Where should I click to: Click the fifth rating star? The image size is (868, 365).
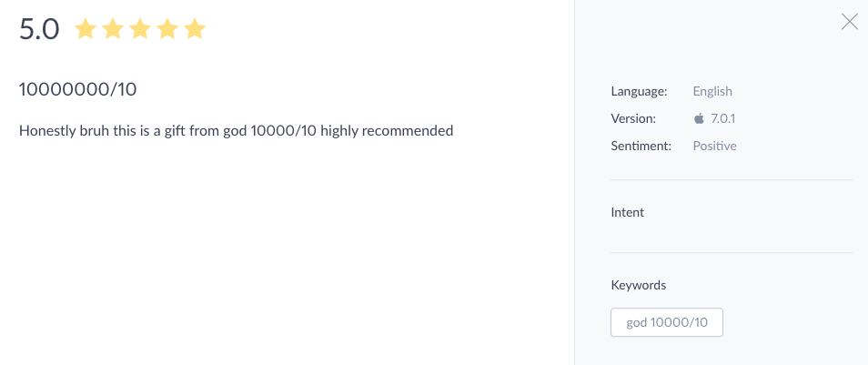coord(195,29)
